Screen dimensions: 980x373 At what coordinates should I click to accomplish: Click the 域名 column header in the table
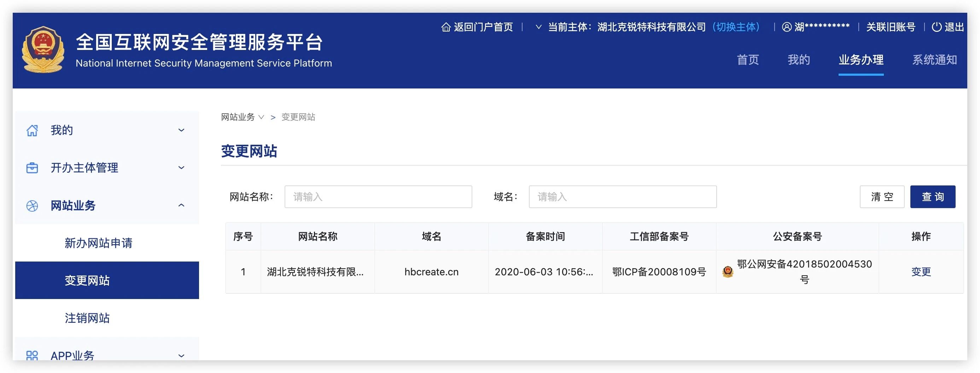(x=431, y=236)
